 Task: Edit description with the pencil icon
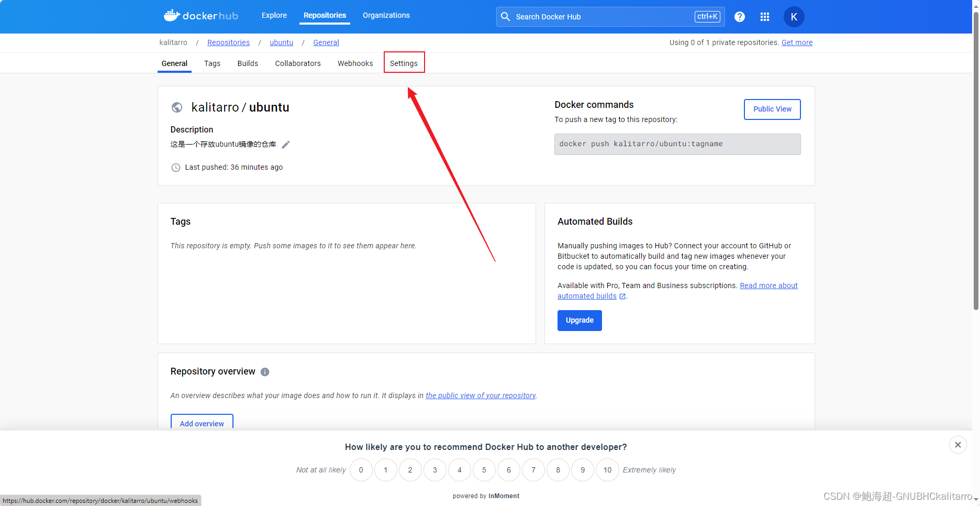(286, 145)
